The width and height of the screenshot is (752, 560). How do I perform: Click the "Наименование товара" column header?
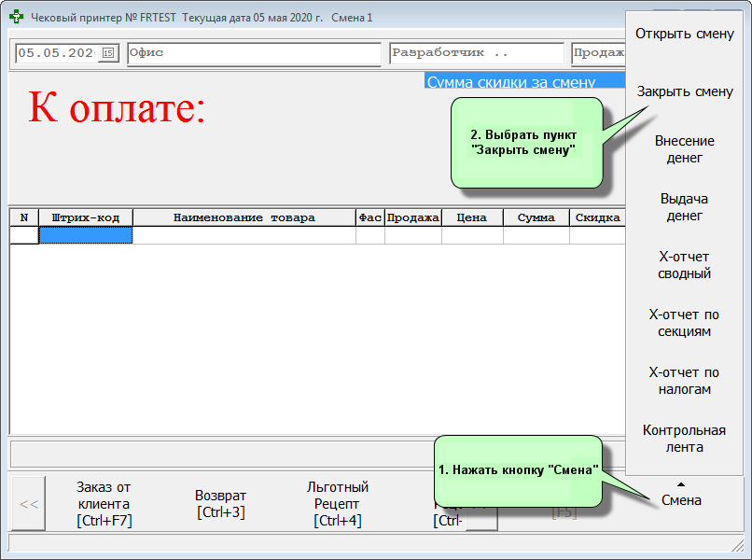[244, 217]
